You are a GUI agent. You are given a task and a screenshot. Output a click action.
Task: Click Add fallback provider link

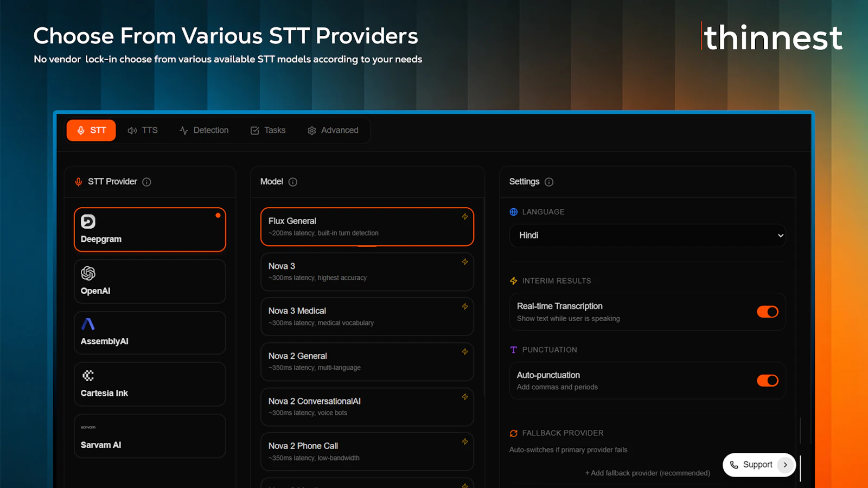click(x=648, y=473)
